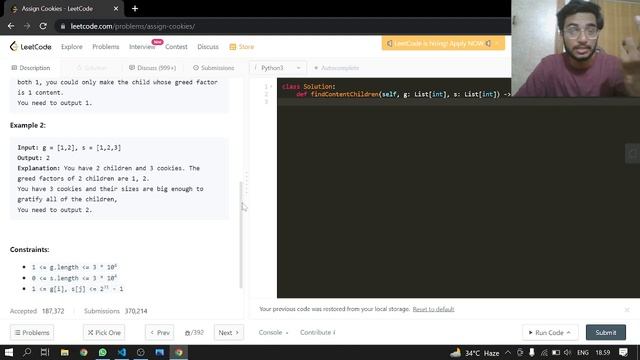Click the Accepted 187,372 count
640x360 pixels.
37,311
